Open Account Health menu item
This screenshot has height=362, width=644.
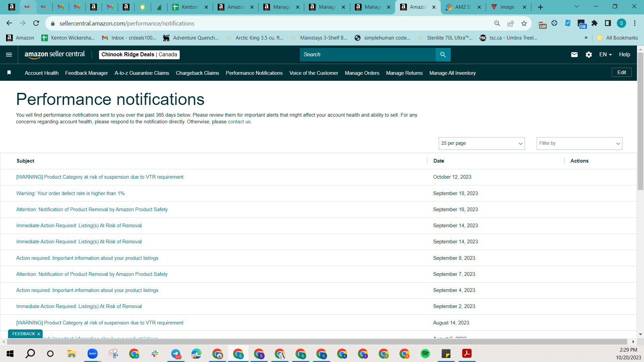pyautogui.click(x=42, y=73)
